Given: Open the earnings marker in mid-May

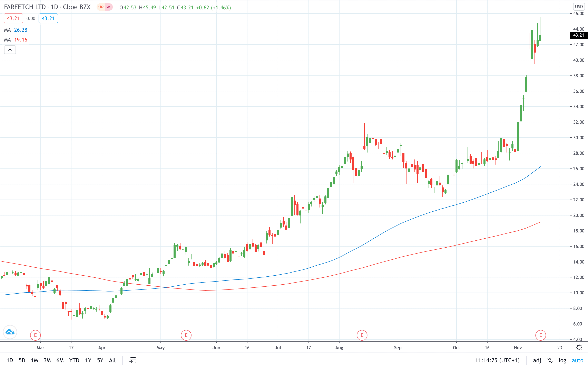Looking at the screenshot, I should point(186,335).
